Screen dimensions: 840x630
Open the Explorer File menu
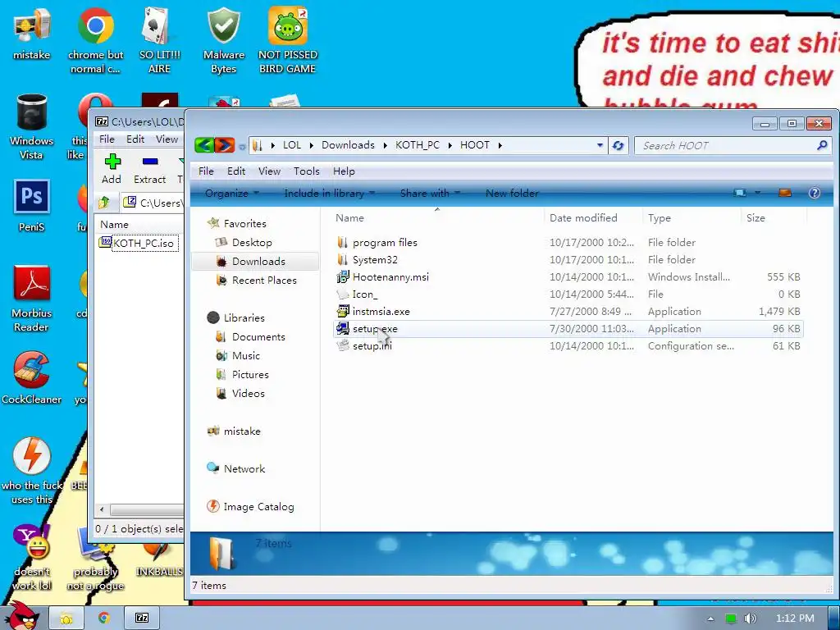point(206,171)
